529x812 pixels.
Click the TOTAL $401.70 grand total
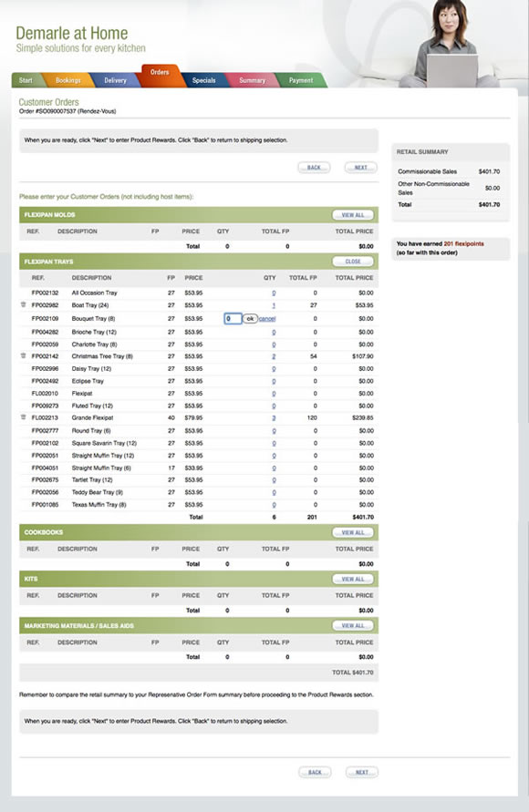coord(352,673)
